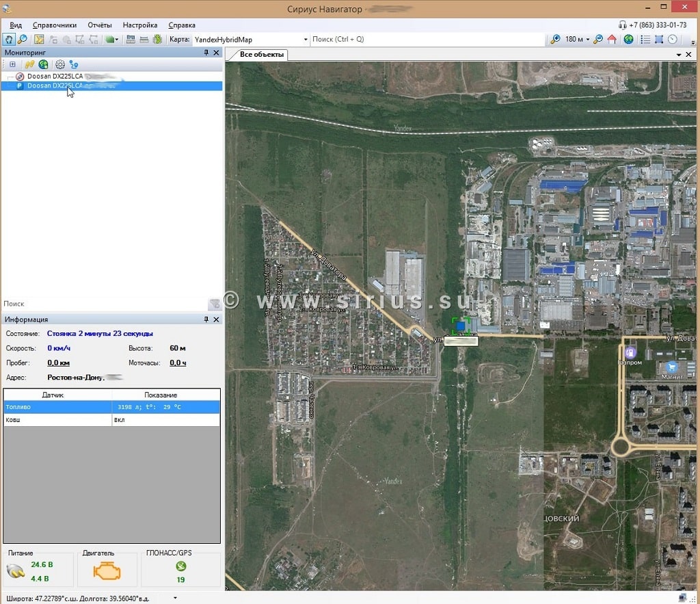This screenshot has height=604, width=700.
Task: Open the Отчёты menu
Action: tap(100, 25)
